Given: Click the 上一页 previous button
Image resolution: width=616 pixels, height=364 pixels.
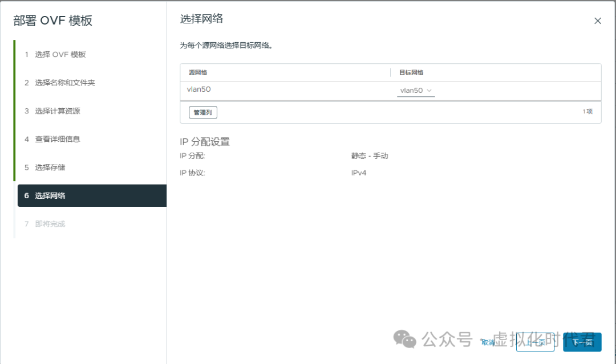Looking at the screenshot, I should point(535,342).
